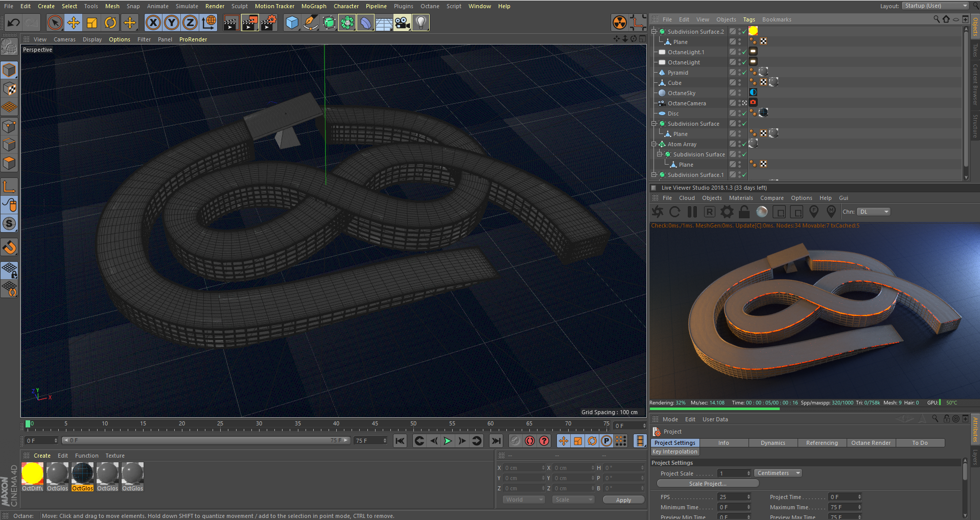This screenshot has height=520, width=980.
Task: Toggle enable checkmark for Pyramid object
Action: (744, 73)
